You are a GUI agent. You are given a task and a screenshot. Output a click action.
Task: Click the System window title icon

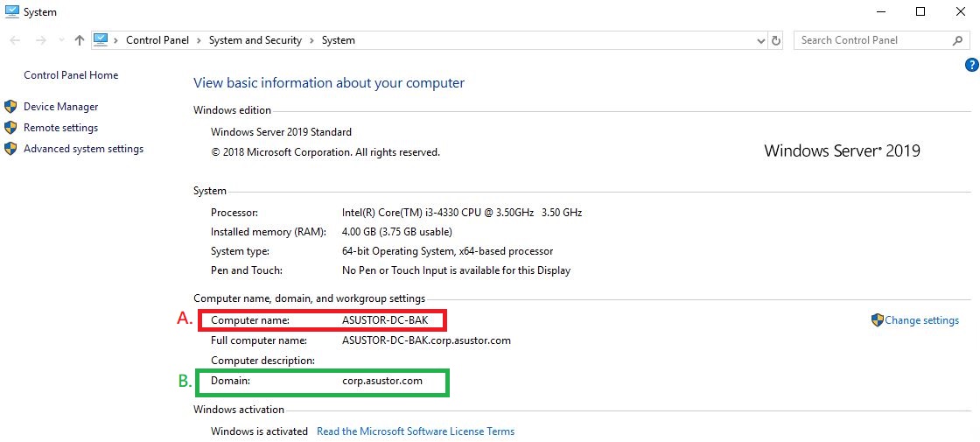12,11
